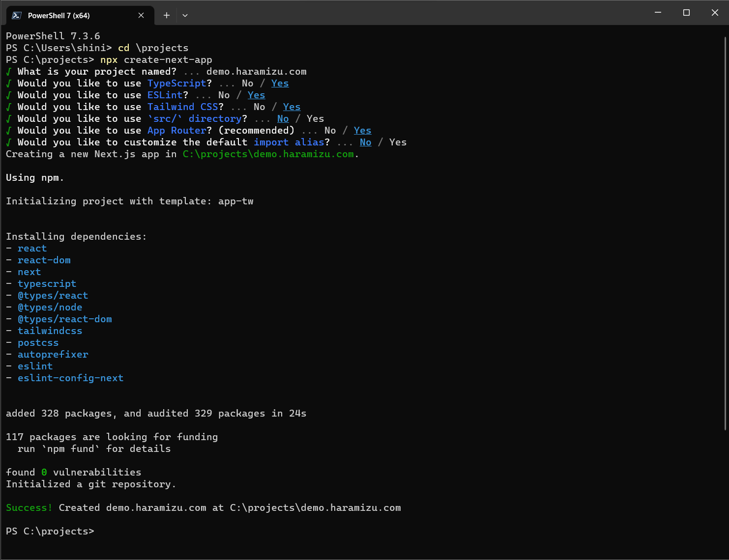Click the green 0 in vulnerabilities line

point(44,473)
